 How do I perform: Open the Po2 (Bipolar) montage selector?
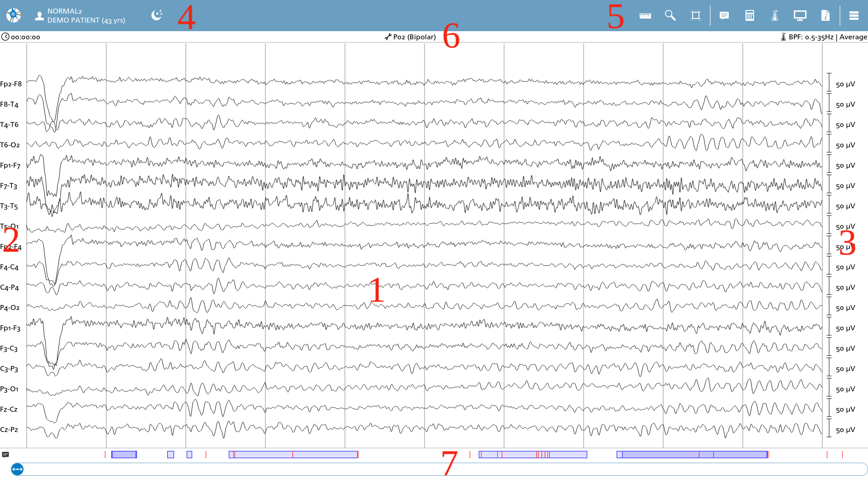410,37
